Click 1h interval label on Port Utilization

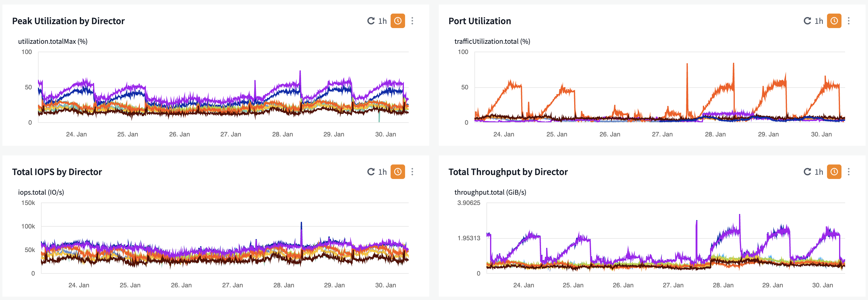pos(819,21)
